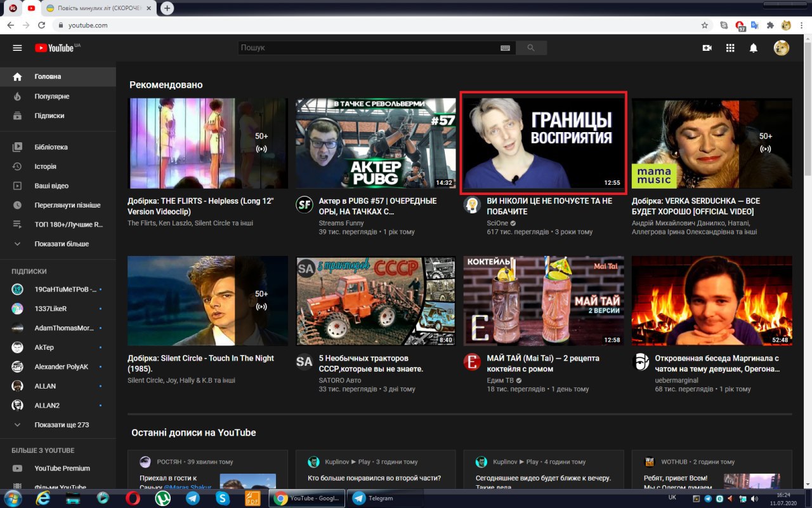Click the create video camera icon
The height and width of the screenshot is (508, 812).
tap(707, 48)
